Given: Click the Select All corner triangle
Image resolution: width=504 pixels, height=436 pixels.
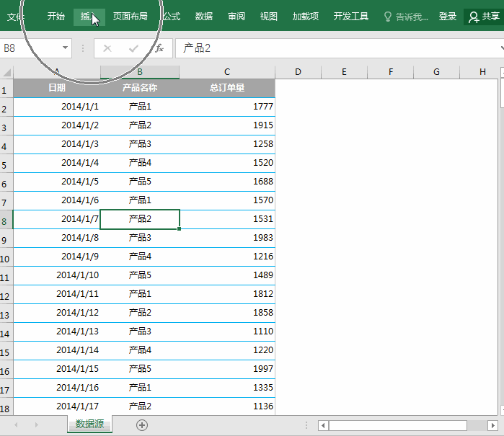Looking at the screenshot, I should point(6,72).
